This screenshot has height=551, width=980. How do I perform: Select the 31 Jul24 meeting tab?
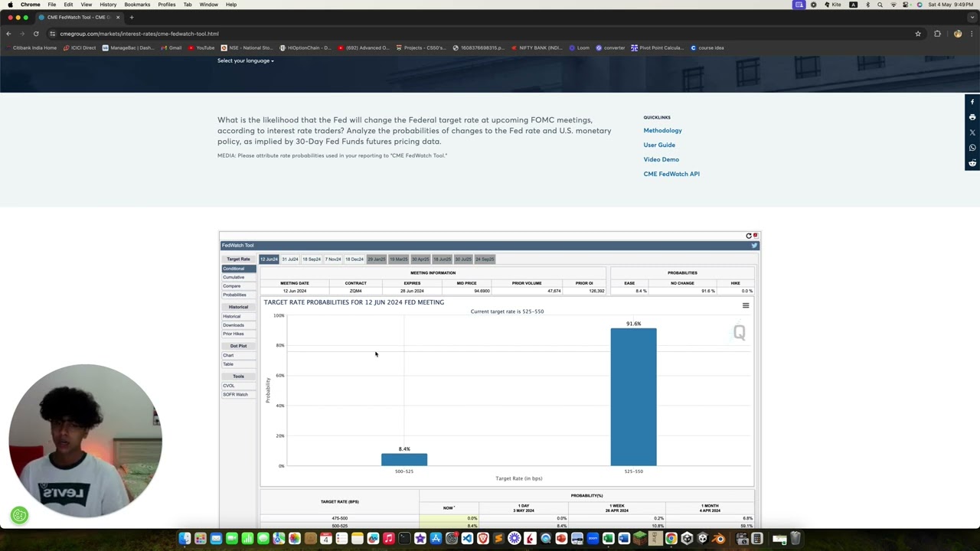pyautogui.click(x=290, y=259)
